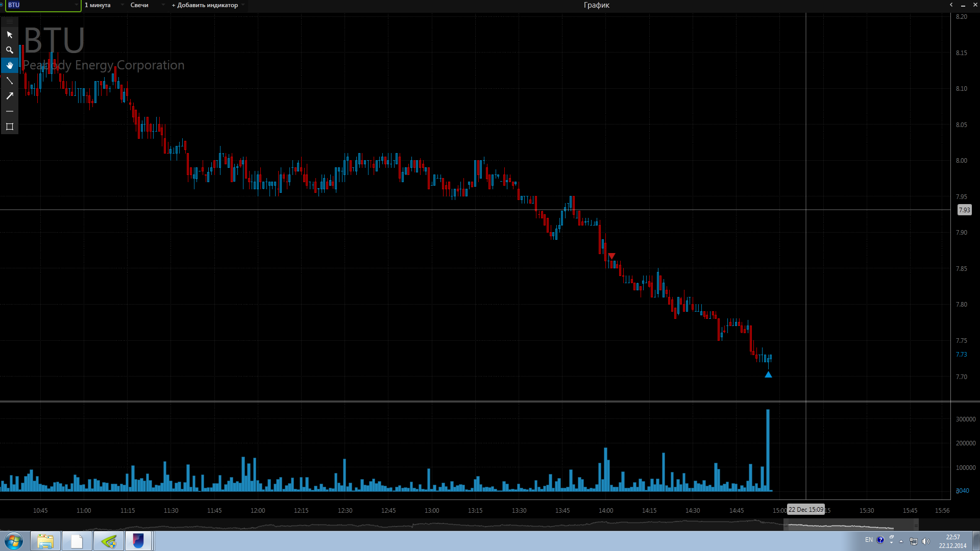Image resolution: width=980 pixels, height=551 pixels.
Task: Open the Windows Start button
Action: [14, 541]
